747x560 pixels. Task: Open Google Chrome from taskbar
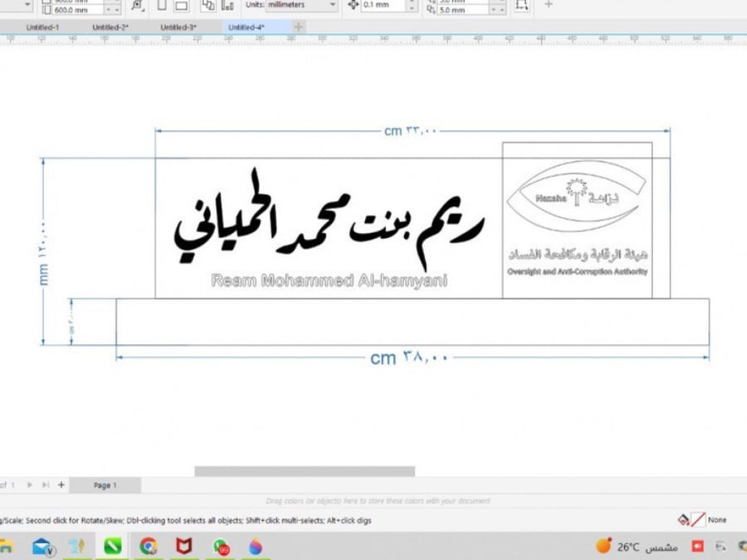(149, 547)
